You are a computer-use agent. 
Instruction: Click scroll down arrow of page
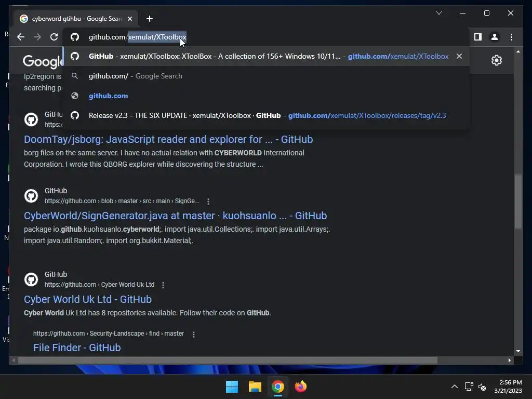(x=518, y=352)
